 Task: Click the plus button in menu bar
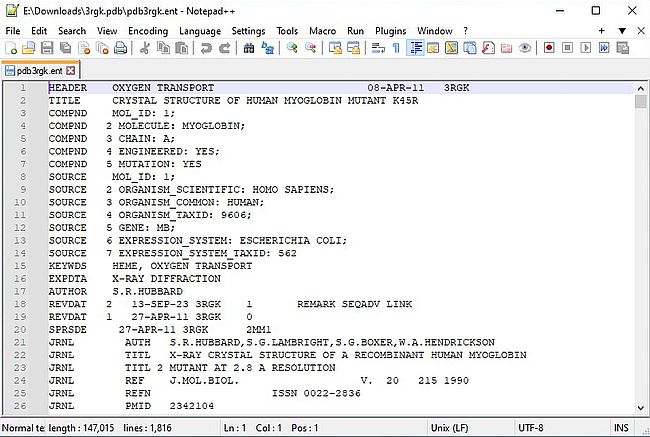[x=601, y=31]
